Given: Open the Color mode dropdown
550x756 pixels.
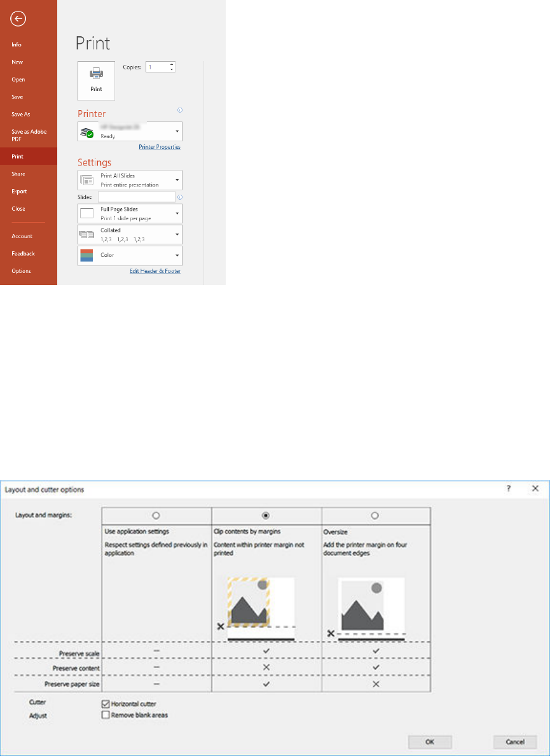Looking at the screenshot, I should [130, 256].
